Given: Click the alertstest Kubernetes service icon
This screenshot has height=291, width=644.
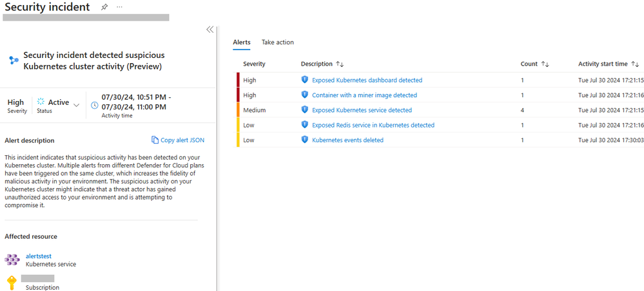Looking at the screenshot, I should pyautogui.click(x=12, y=259).
